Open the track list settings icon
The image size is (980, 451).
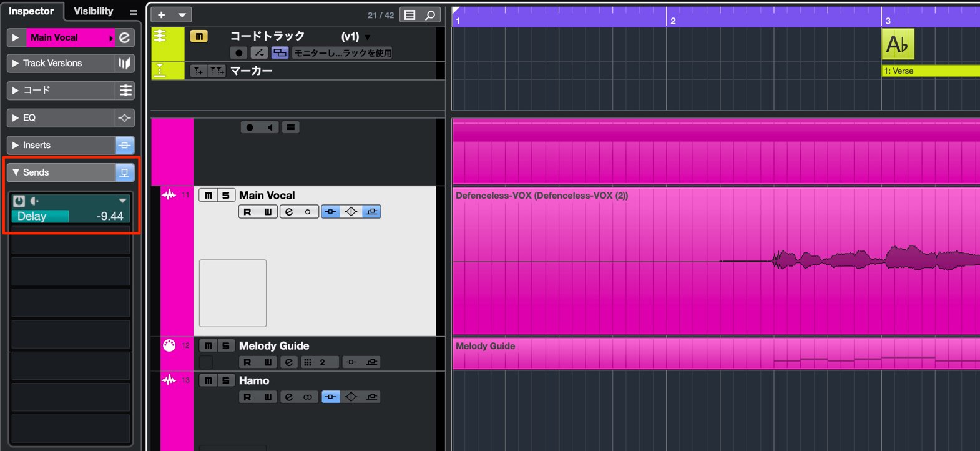click(409, 15)
